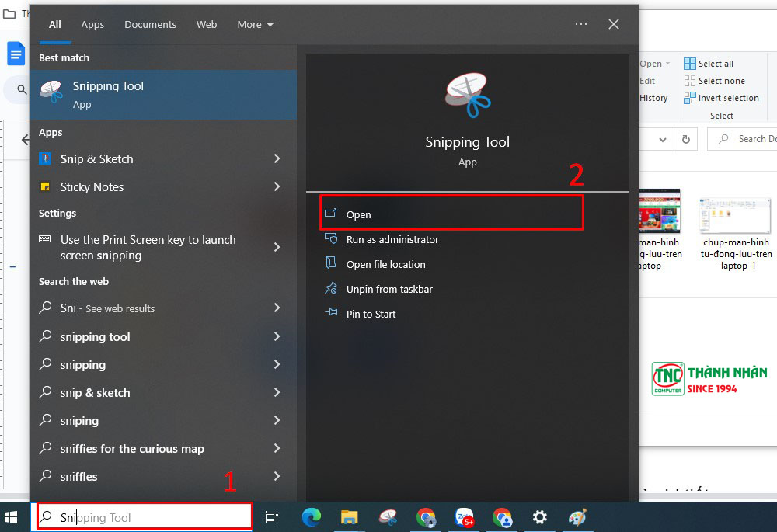The height and width of the screenshot is (532, 777).
Task: Click Select none in File Explorer ribbon
Action: (x=714, y=81)
